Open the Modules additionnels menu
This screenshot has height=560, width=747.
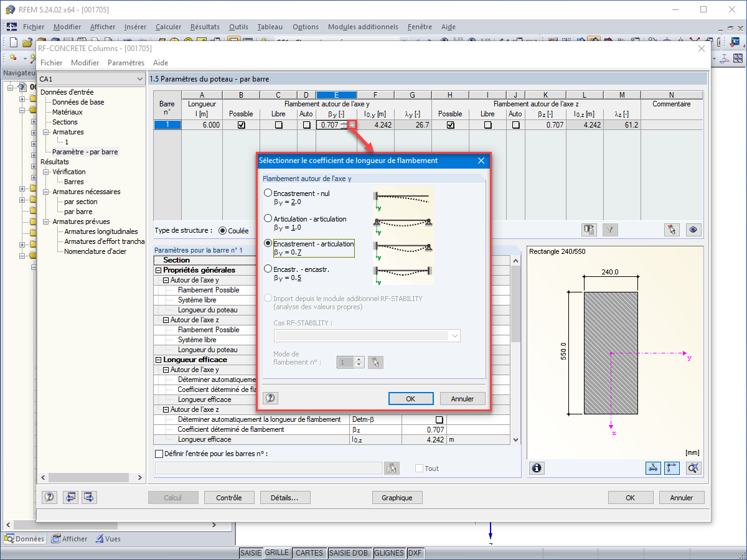[x=363, y=27]
